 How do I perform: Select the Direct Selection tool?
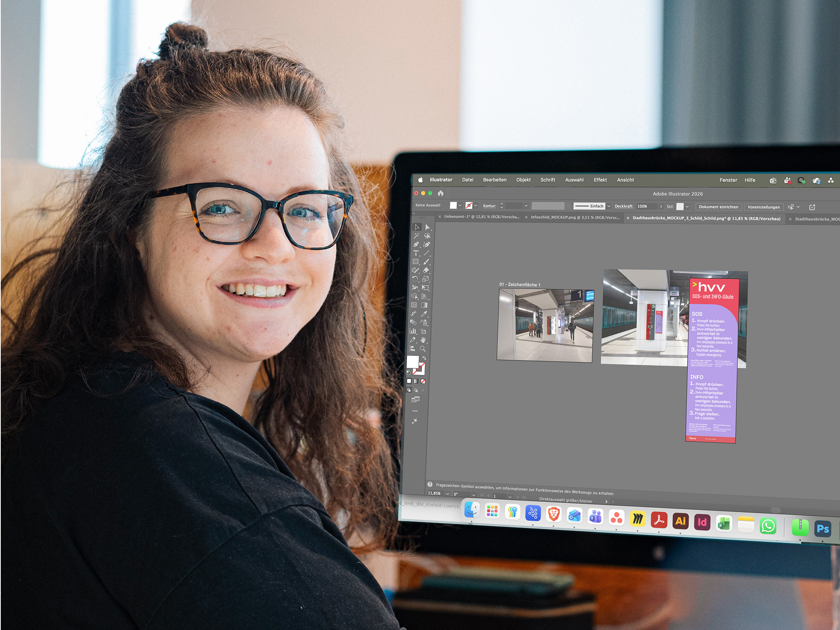(427, 227)
